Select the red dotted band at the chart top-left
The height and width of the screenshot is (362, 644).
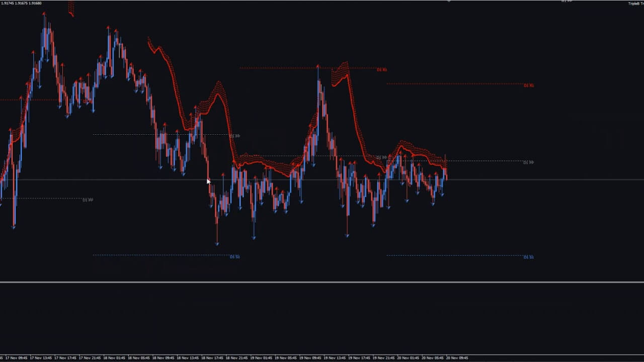(71, 8)
